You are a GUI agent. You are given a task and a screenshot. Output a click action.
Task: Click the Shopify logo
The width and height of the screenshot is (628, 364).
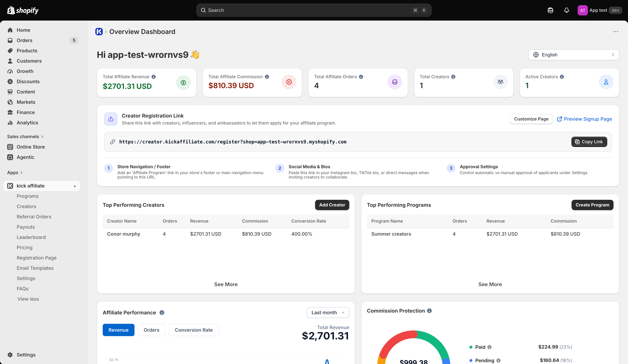23,10
